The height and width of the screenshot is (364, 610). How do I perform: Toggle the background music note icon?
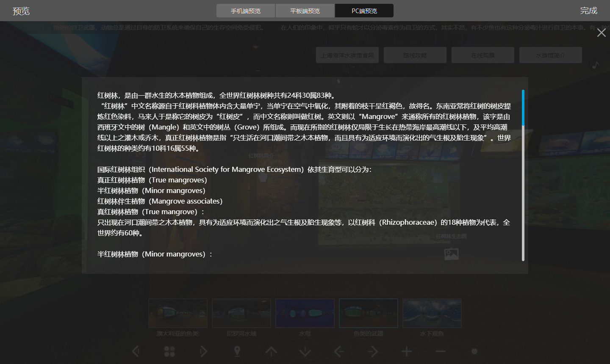click(x=596, y=65)
